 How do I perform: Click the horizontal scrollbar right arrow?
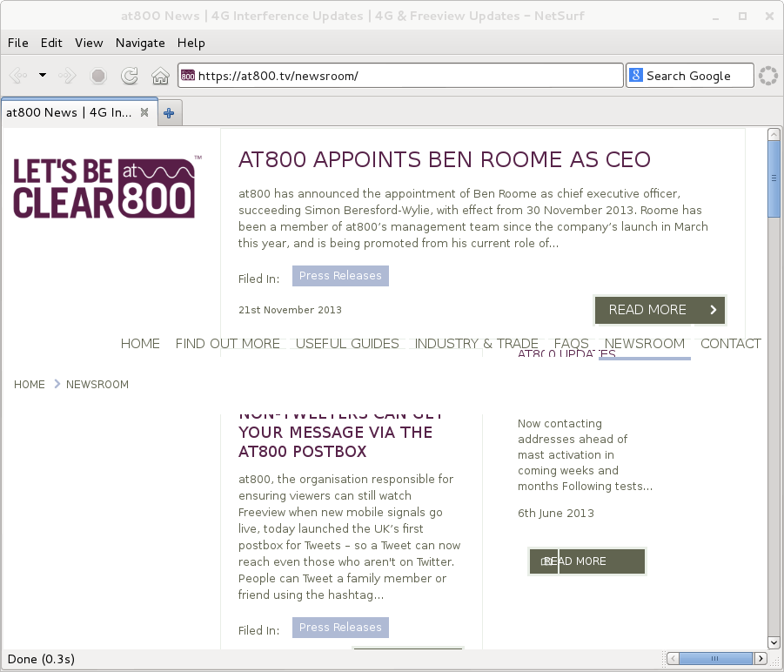pyautogui.click(x=761, y=658)
